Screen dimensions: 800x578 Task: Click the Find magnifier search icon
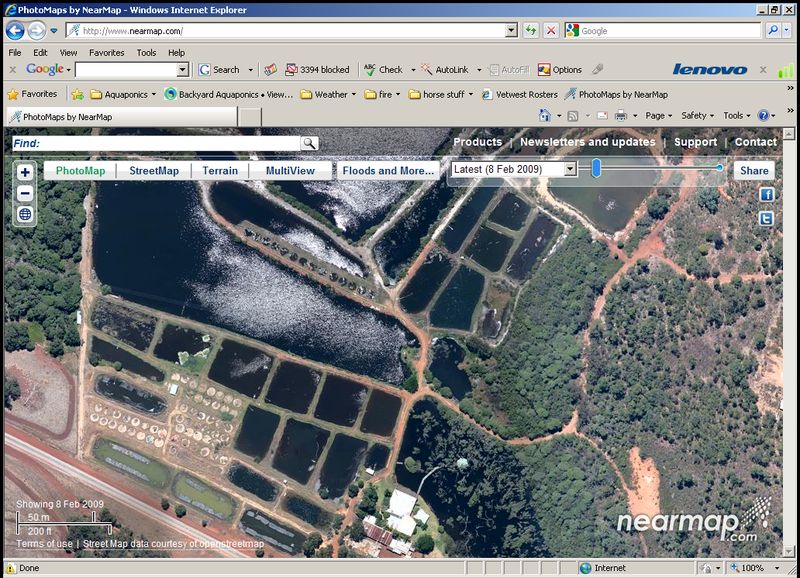pyautogui.click(x=310, y=144)
